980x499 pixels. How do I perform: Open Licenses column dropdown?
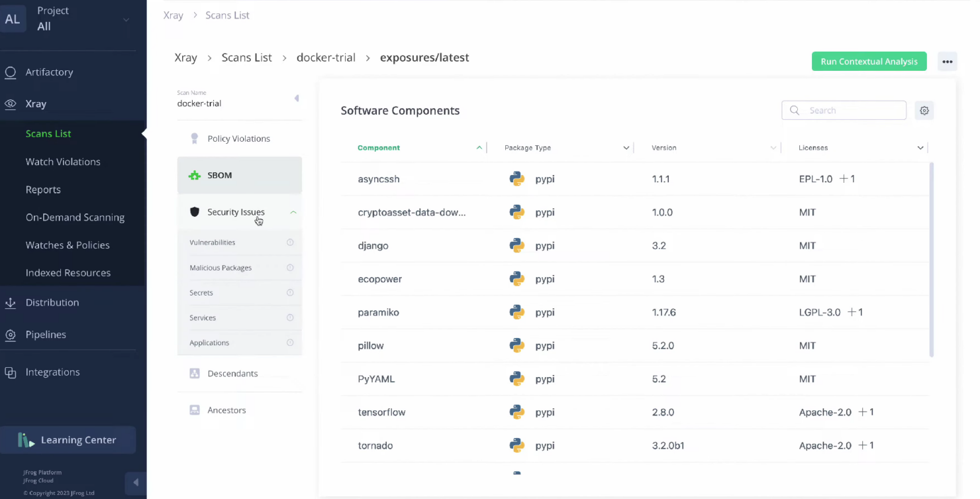click(920, 148)
